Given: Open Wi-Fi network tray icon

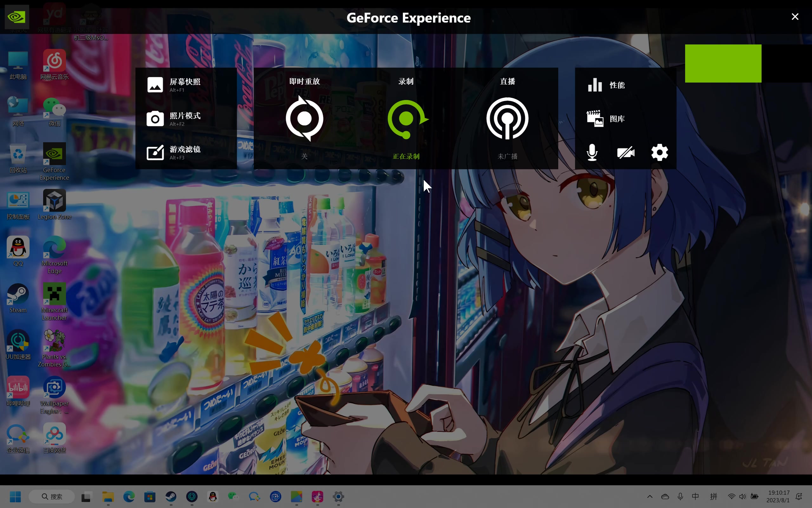Looking at the screenshot, I should pyautogui.click(x=731, y=497).
